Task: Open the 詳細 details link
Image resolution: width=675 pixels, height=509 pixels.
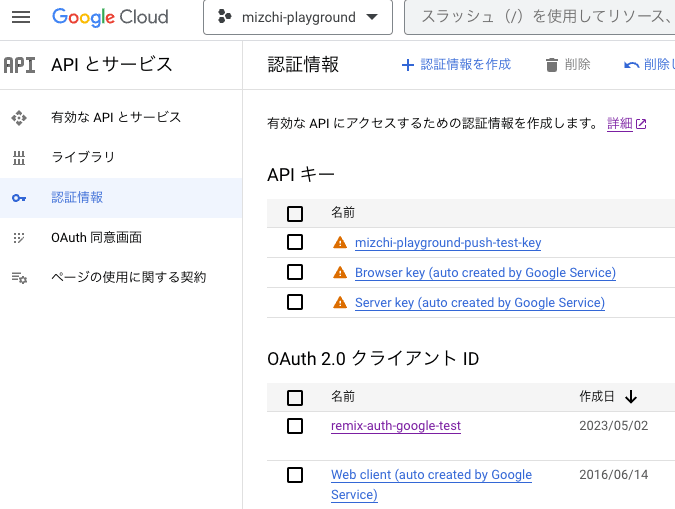Action: [619, 124]
